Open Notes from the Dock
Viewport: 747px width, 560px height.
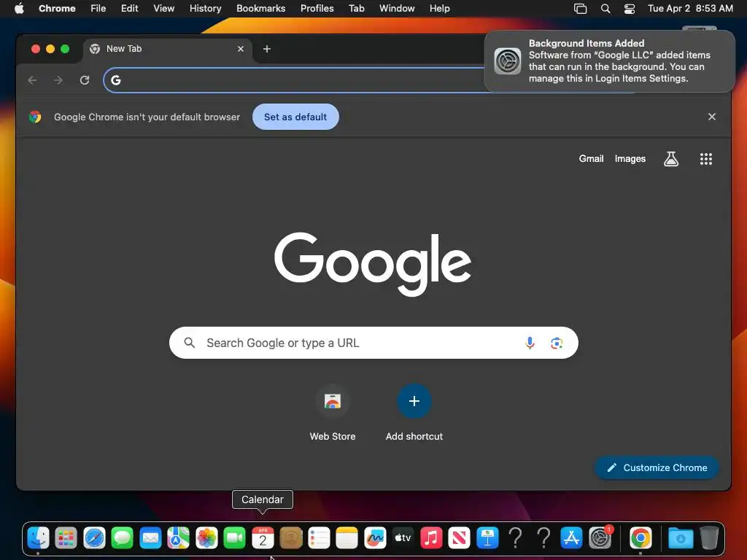coord(347,538)
